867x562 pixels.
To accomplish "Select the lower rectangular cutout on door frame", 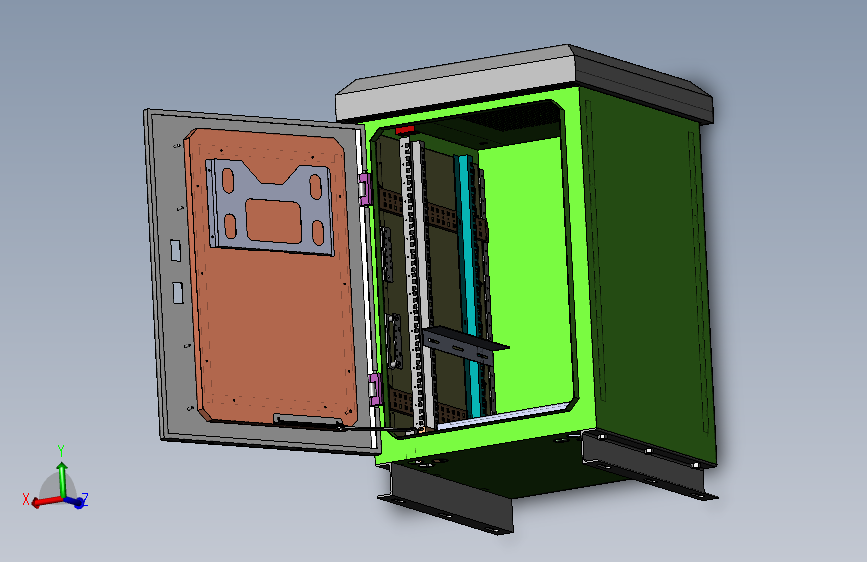I will tap(178, 293).
